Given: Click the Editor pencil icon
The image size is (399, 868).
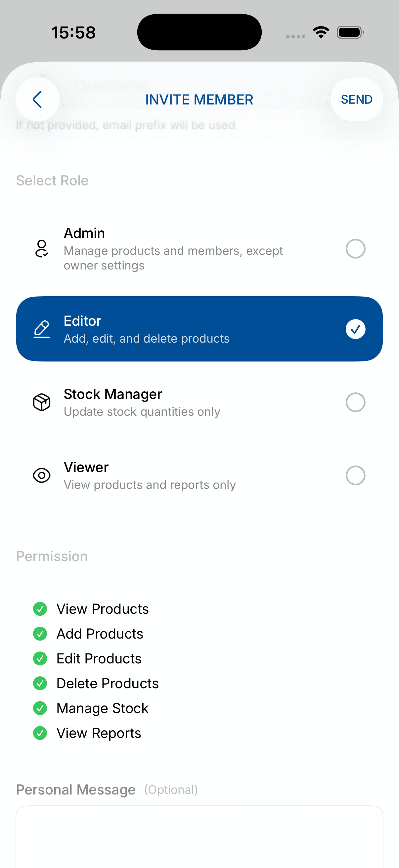Looking at the screenshot, I should 41,329.
